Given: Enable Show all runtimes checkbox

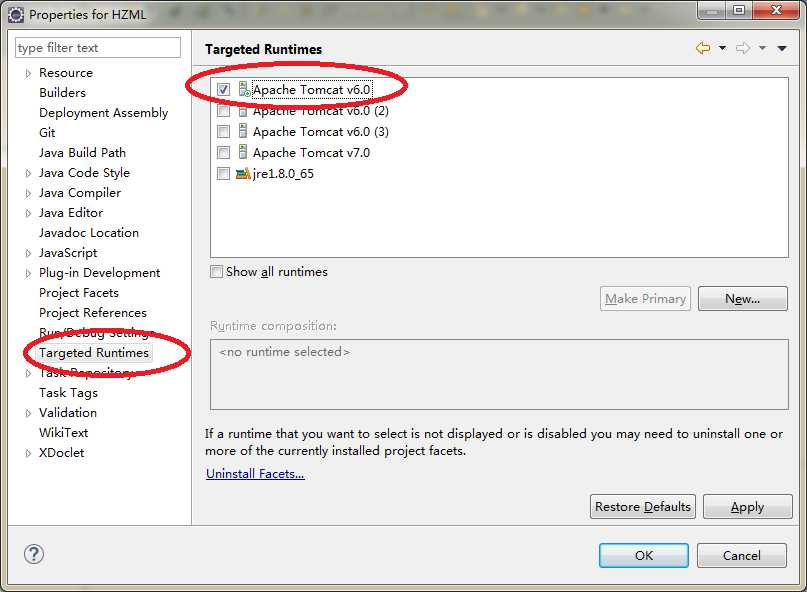Looking at the screenshot, I should click(217, 271).
